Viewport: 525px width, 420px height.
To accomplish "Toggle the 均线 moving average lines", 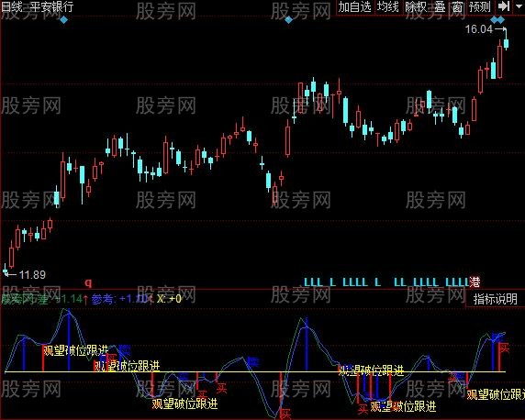I will pos(388,6).
